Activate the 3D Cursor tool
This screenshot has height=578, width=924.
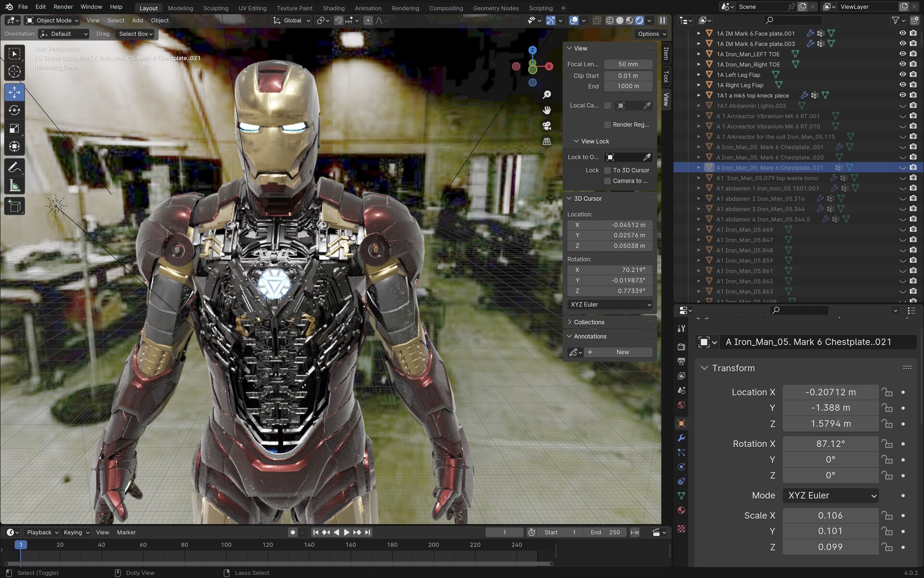coord(14,72)
